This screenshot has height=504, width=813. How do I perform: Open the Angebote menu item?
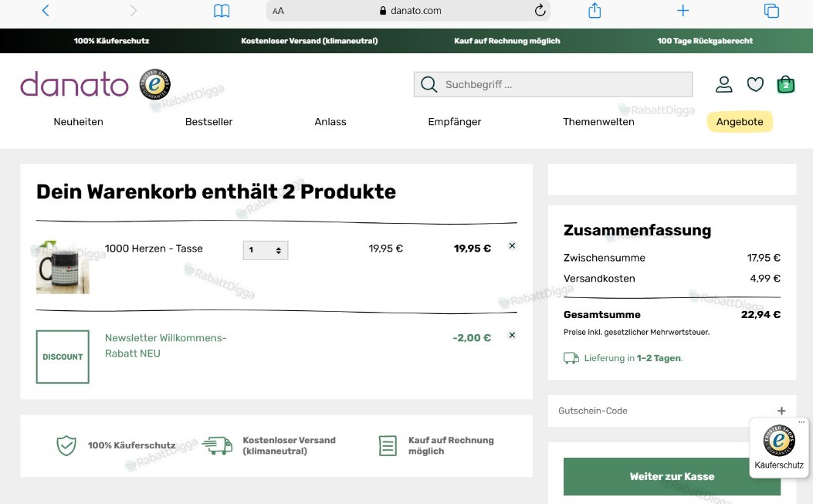point(740,122)
